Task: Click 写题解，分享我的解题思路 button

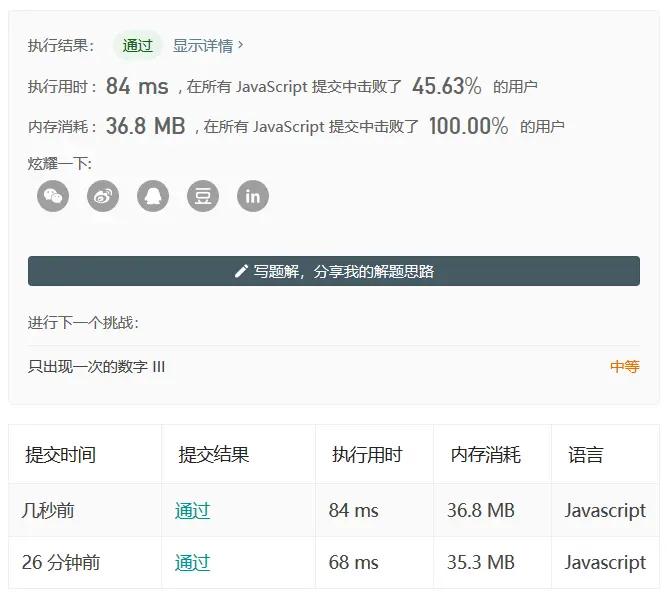Action: click(x=334, y=271)
